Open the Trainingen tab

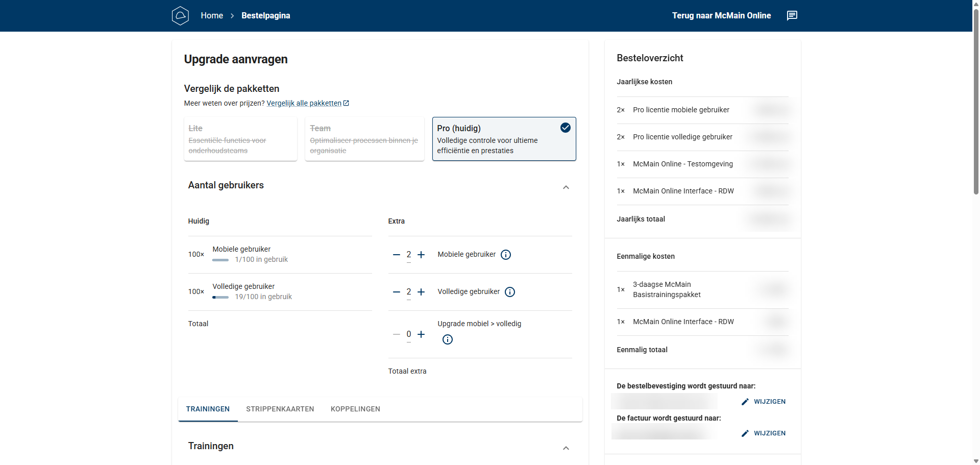point(208,409)
